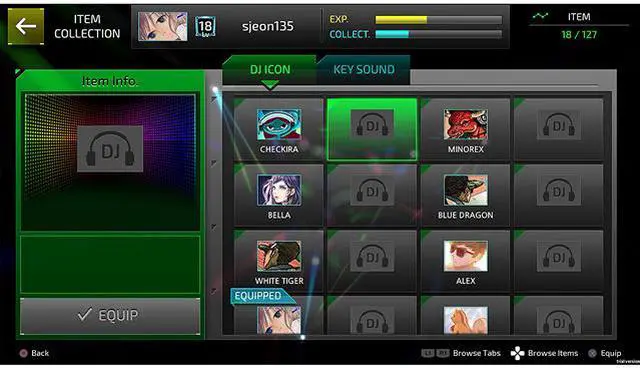
Task: Select the CHECKIRA DJ icon
Action: (x=279, y=129)
